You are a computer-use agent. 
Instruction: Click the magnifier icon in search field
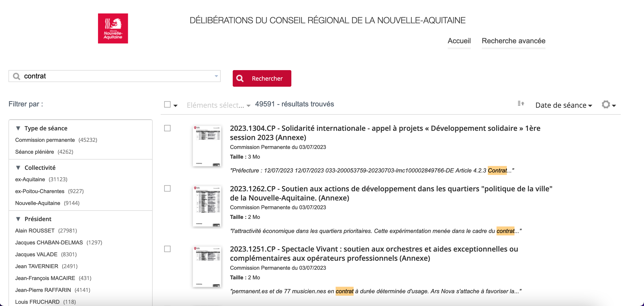point(17,76)
